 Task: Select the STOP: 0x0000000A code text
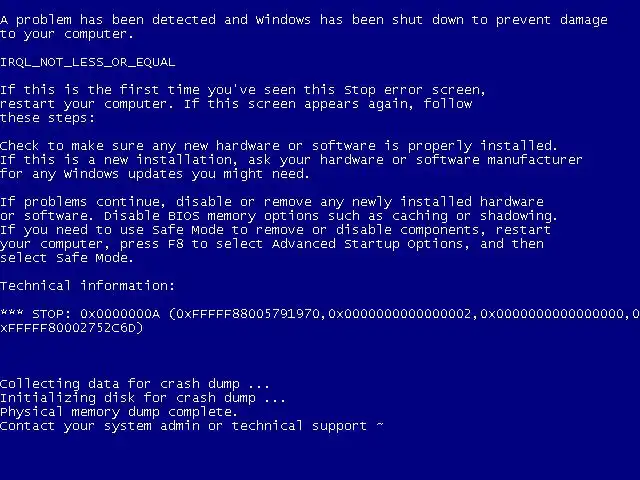[x=96, y=314]
